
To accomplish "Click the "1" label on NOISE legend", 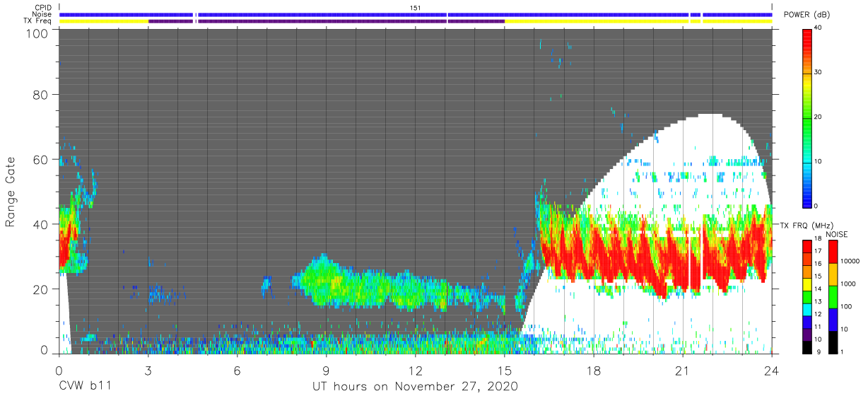I will pyautogui.click(x=840, y=351).
